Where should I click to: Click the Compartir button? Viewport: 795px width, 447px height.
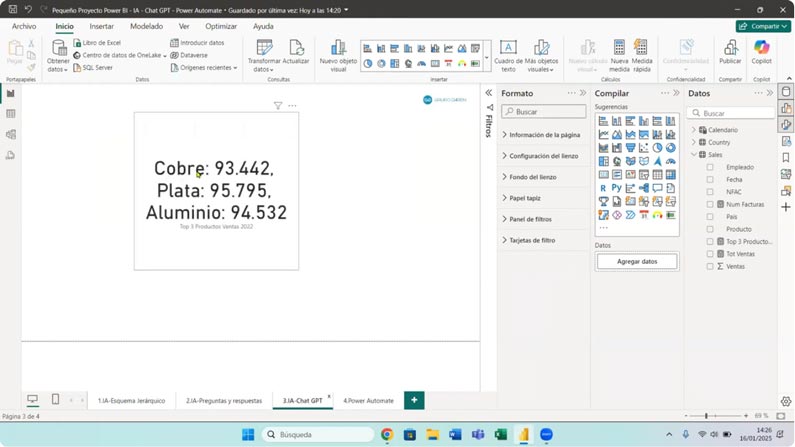click(762, 26)
